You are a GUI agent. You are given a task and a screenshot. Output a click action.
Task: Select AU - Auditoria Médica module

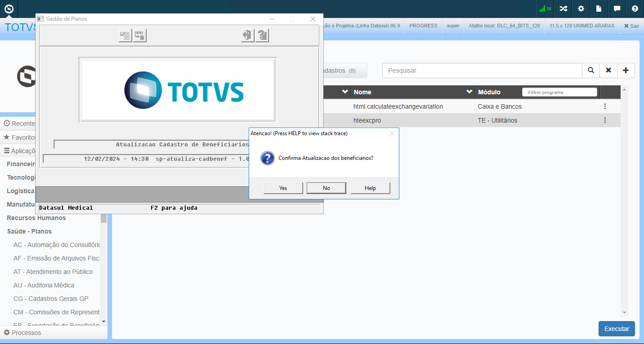[44, 285]
